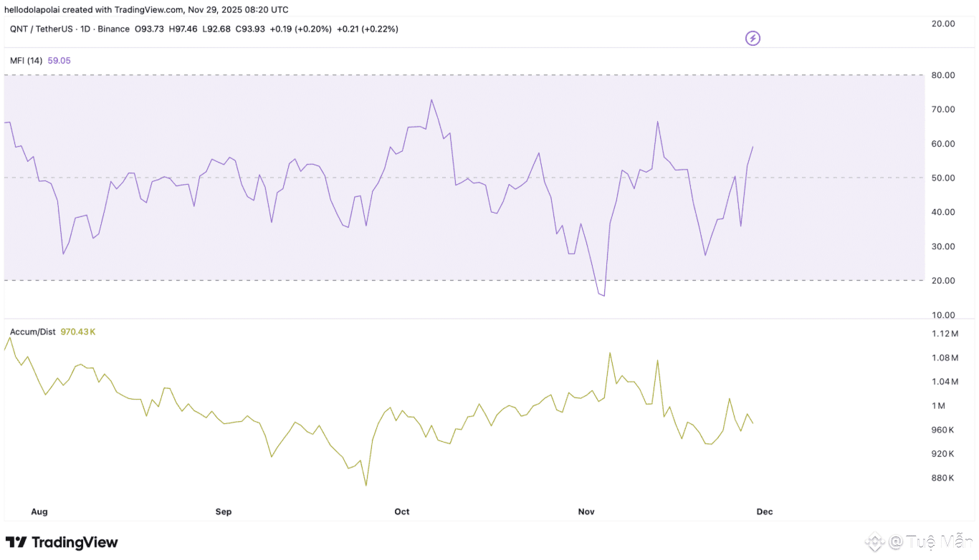Click the Sep label on time axis
Image resolution: width=979 pixels, height=560 pixels.
click(x=224, y=512)
